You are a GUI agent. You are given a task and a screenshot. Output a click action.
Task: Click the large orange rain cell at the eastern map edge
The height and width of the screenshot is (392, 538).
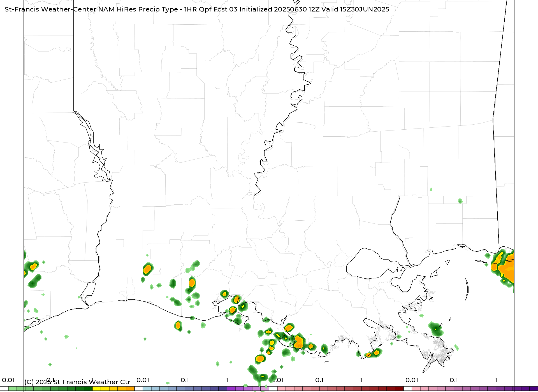pyautogui.click(x=507, y=268)
